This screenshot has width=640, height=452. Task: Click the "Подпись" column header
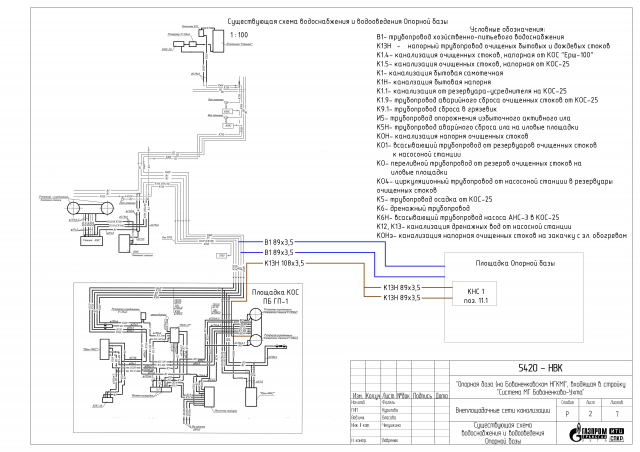point(422,396)
